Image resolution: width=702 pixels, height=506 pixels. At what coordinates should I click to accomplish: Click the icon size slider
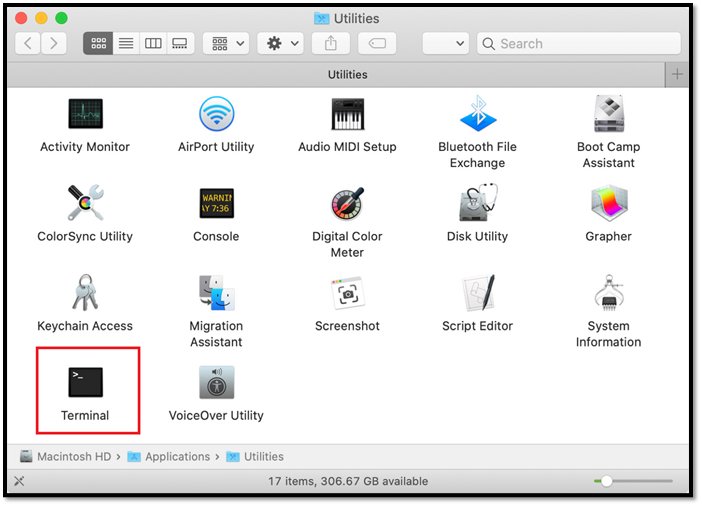(633, 481)
